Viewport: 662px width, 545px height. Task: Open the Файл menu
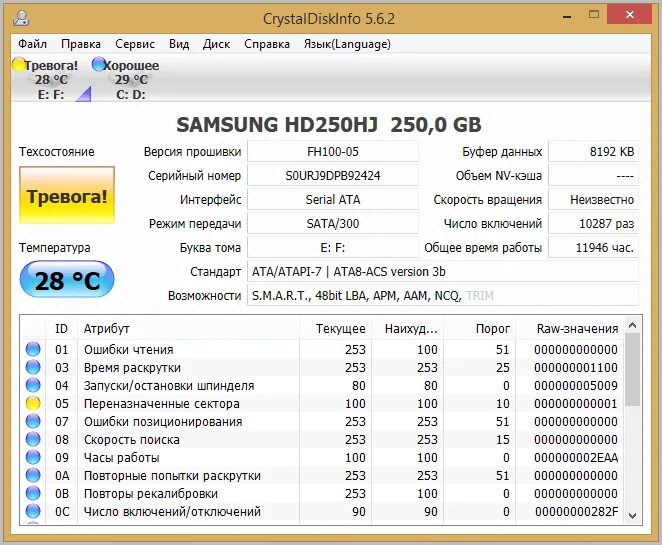click(x=33, y=44)
